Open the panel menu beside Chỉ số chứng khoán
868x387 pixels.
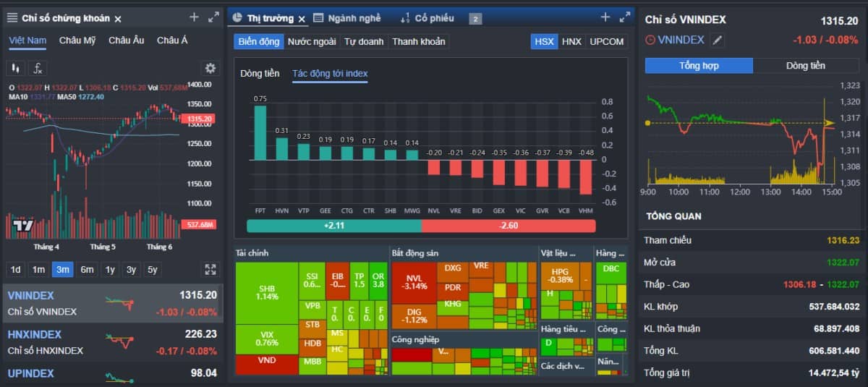tap(12, 17)
